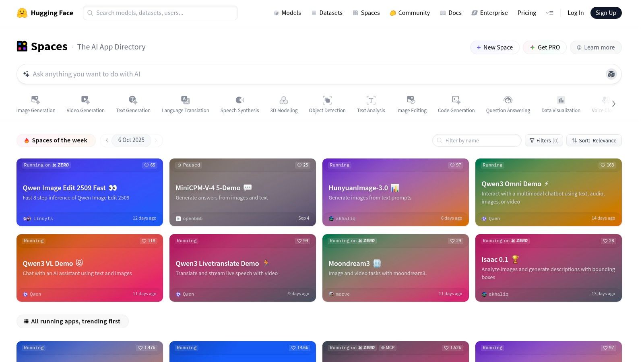
Task: Select the Question Answering category icon
Action: point(508,100)
